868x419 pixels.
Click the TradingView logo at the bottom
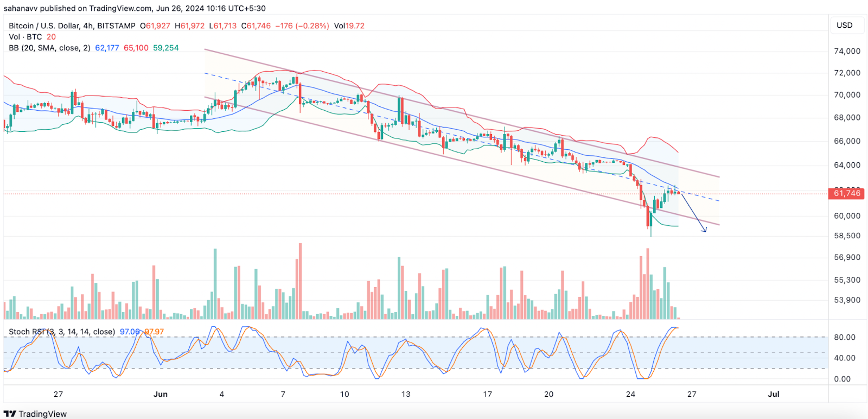(35, 414)
